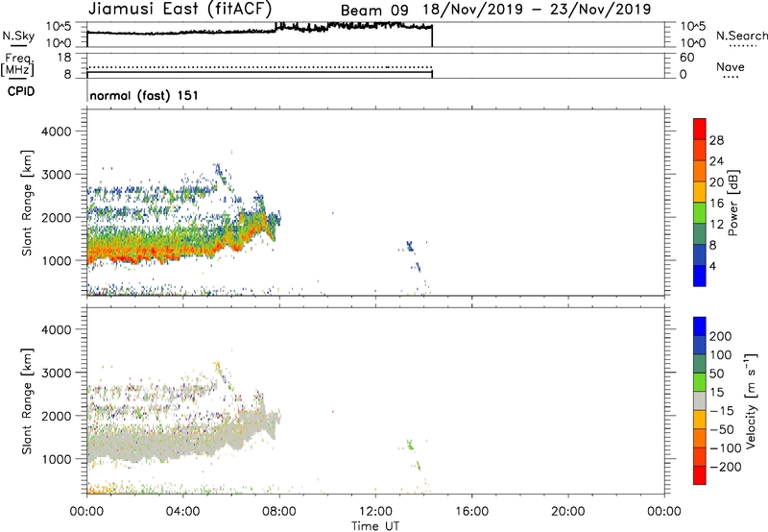Click the 'normal (fast) 151' mode text
Viewport: 768px width, 532px height.
coord(144,95)
